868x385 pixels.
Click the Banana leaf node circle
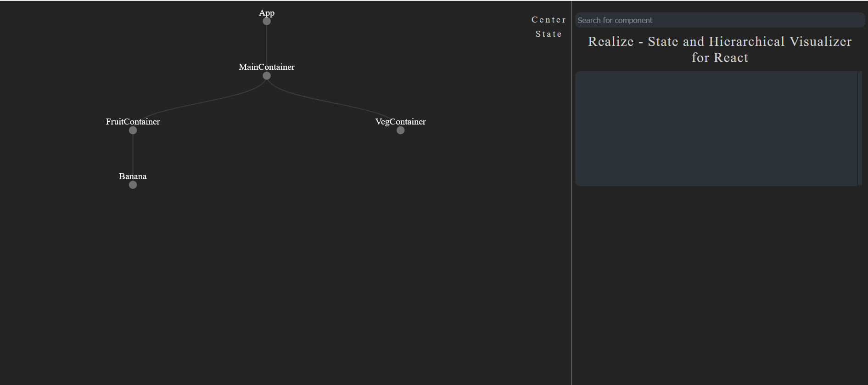[133, 185]
